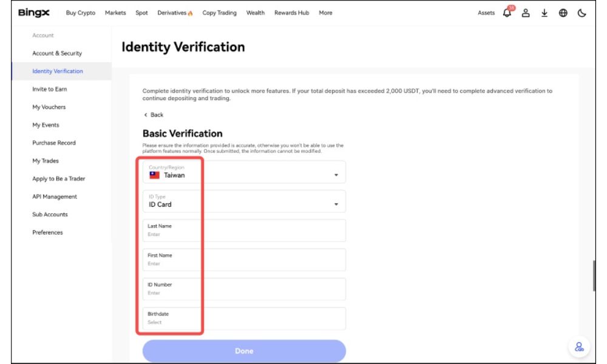Open the customer support chat icon
Screen dimensions: 607x364
578,346
